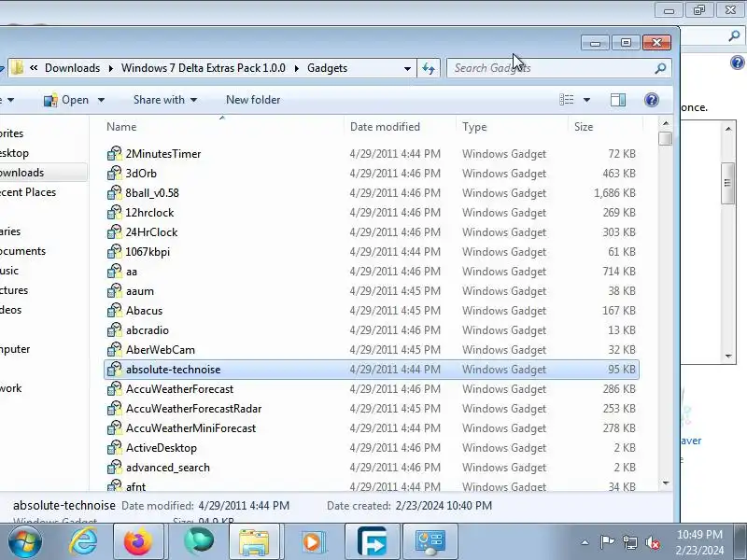This screenshot has height=560, width=747.
Task: Click background window's scroll down arrow
Action: pyautogui.click(x=728, y=357)
